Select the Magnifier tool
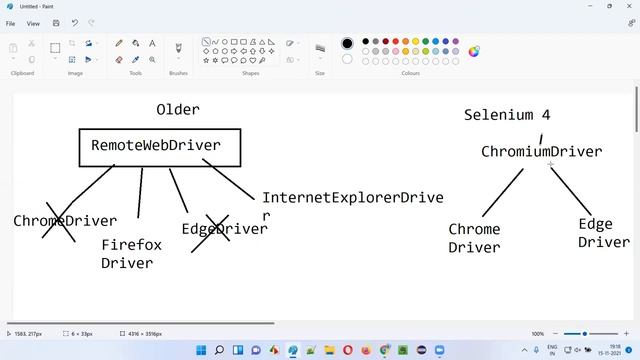The width and height of the screenshot is (640, 360). pos(152,60)
